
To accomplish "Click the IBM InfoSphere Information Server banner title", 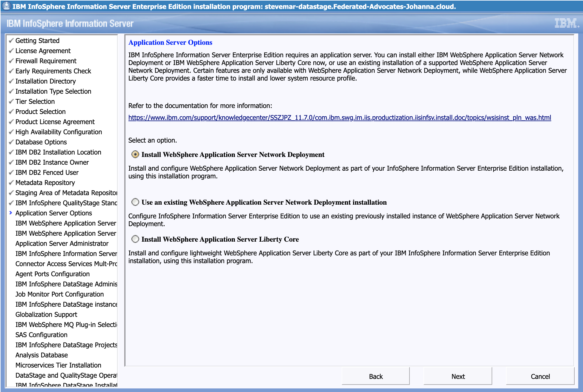I will pyautogui.click(x=70, y=23).
